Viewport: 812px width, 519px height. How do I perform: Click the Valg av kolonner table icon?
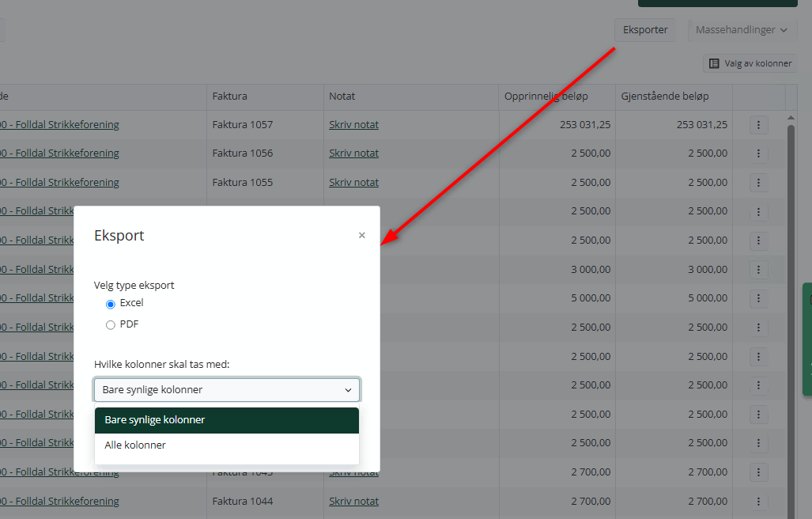pyautogui.click(x=714, y=64)
